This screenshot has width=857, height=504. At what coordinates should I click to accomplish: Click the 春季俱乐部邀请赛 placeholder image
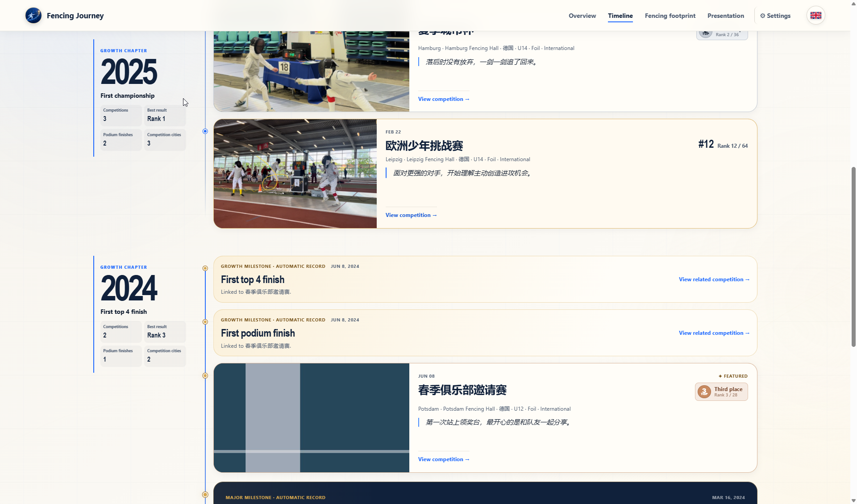(312, 418)
